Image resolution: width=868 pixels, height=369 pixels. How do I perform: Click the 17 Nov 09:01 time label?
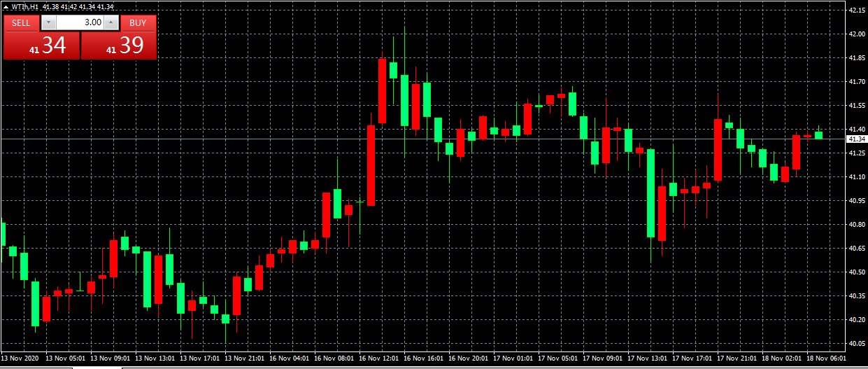click(604, 358)
